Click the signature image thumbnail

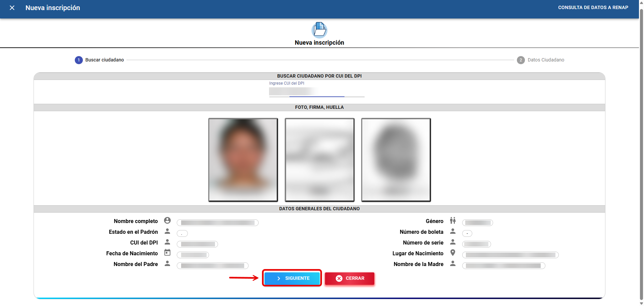[319, 160]
